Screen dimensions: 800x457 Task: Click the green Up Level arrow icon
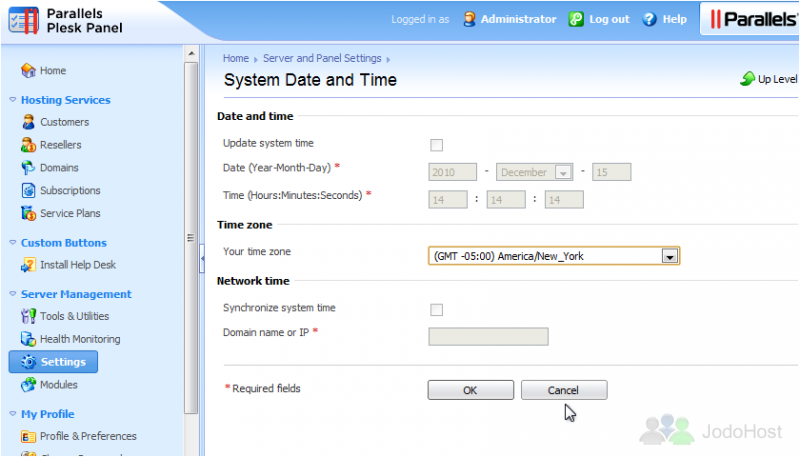(x=747, y=79)
